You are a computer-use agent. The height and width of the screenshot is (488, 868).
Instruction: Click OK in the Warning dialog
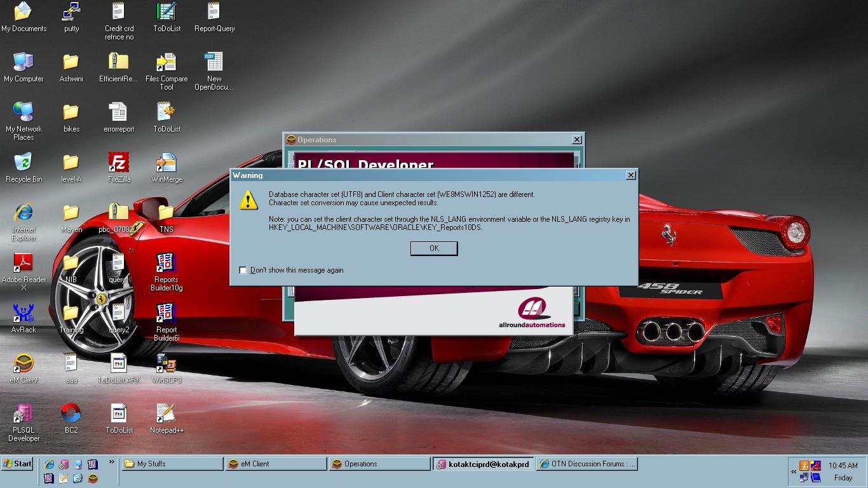434,248
